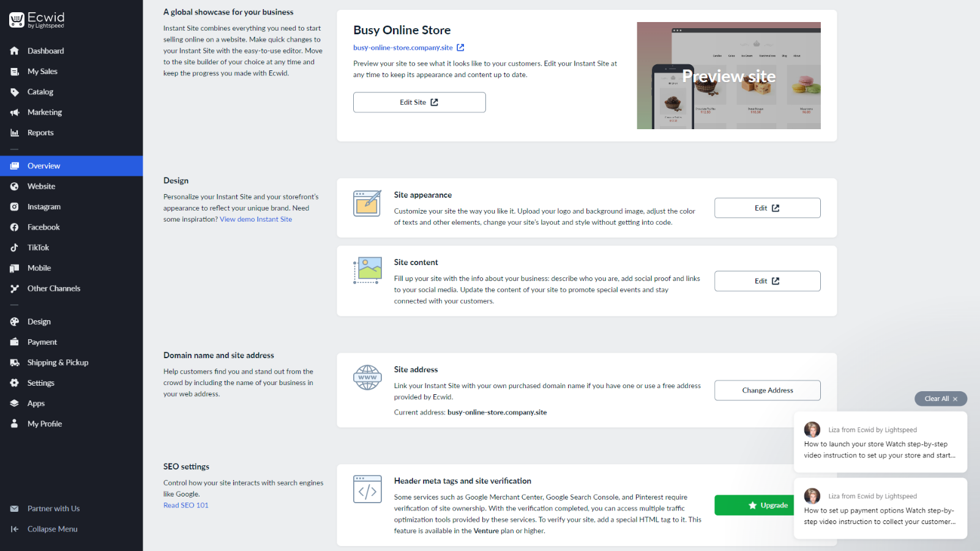Screen dimensions: 980x551
Task: Click the My Profile person icon
Action: pos(15,424)
